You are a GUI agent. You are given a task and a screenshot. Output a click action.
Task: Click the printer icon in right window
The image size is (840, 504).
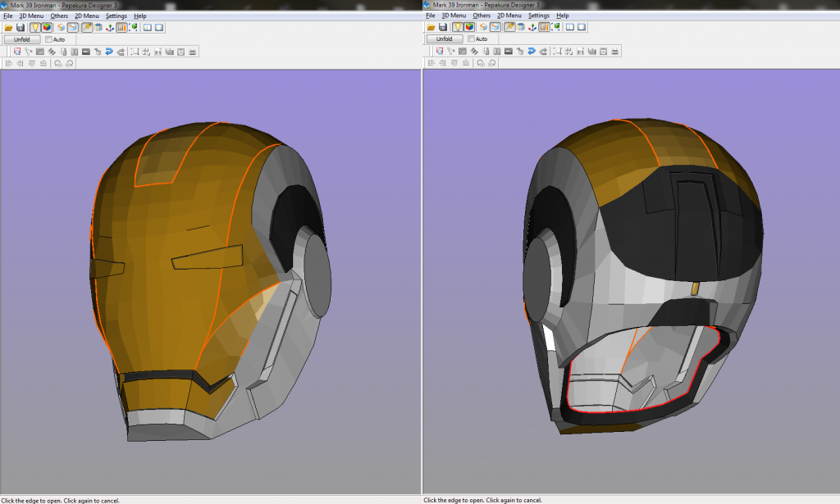pos(615,52)
